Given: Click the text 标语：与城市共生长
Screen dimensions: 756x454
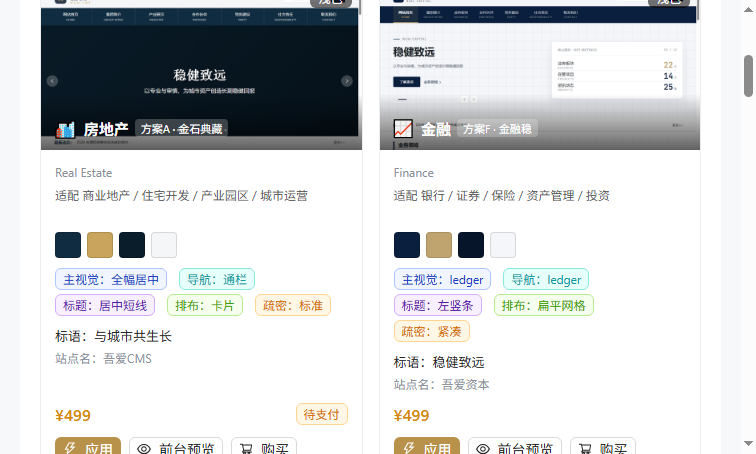Looking at the screenshot, I should click(113, 336).
